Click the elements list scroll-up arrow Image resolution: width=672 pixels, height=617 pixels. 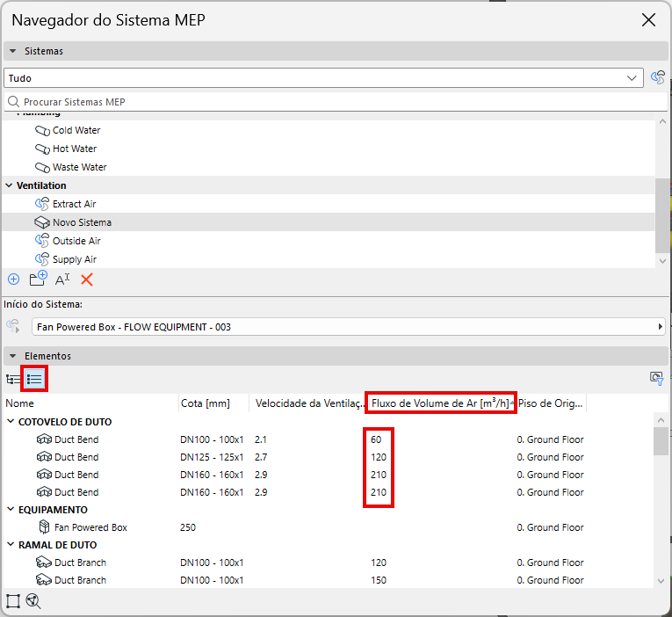pos(661,420)
